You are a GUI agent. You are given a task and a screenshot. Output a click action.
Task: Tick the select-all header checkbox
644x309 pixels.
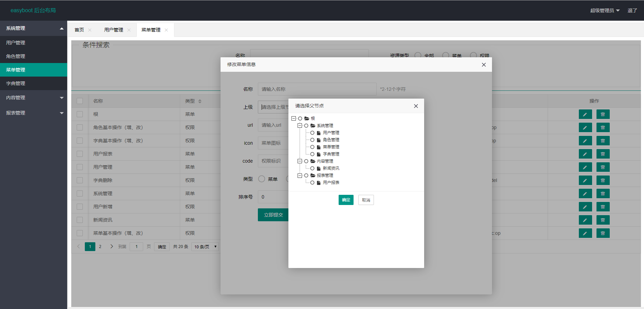[x=80, y=101]
